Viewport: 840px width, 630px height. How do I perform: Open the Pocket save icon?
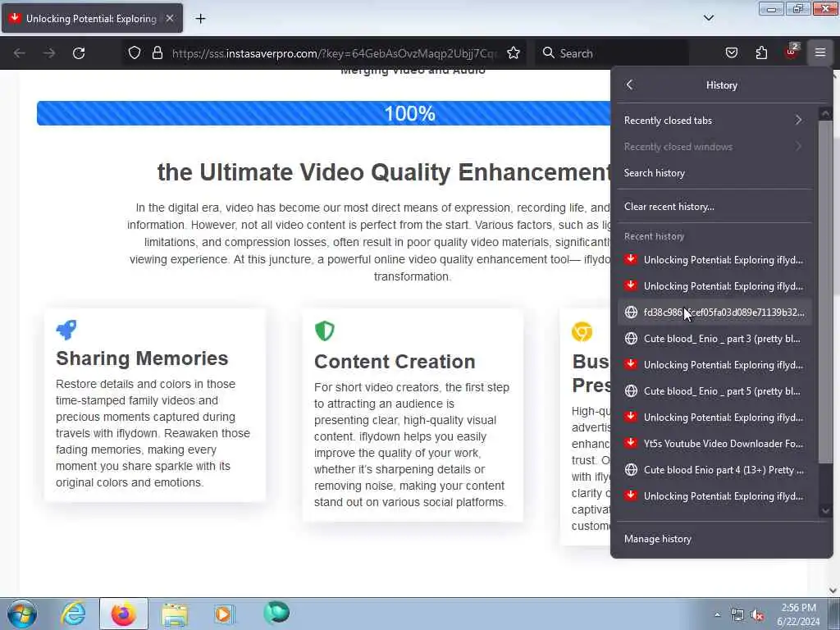(731, 53)
